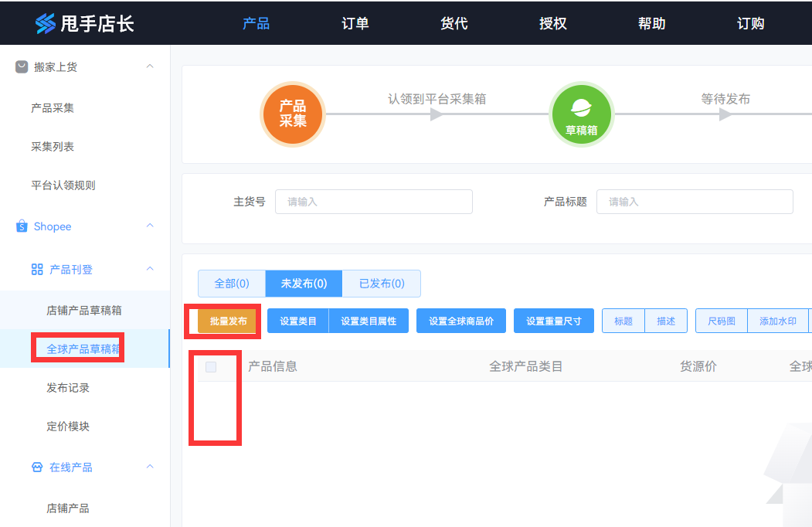Click the 在线产品 store icon
This screenshot has height=527, width=812.
tap(37, 467)
